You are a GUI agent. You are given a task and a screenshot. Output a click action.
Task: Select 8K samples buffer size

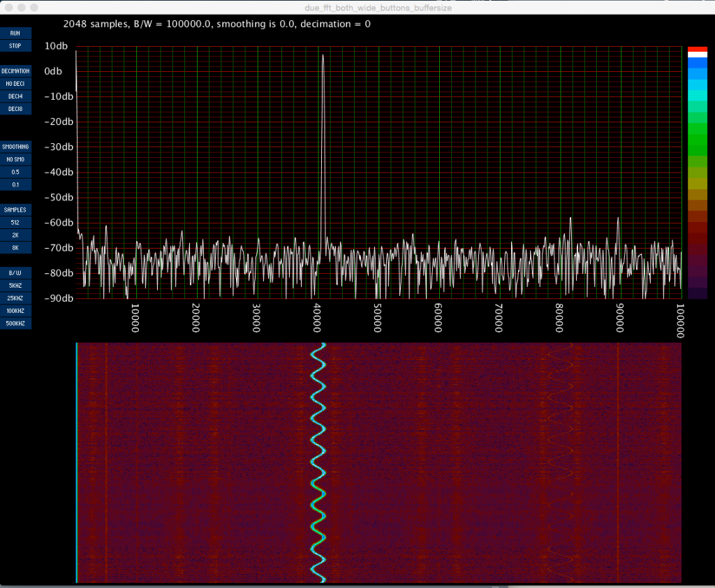tap(15, 247)
